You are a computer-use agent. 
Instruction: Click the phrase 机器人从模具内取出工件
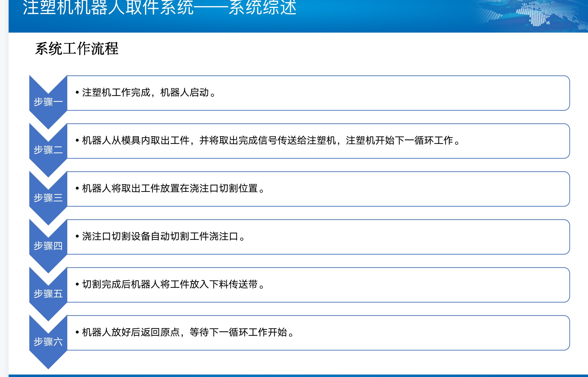click(135, 141)
